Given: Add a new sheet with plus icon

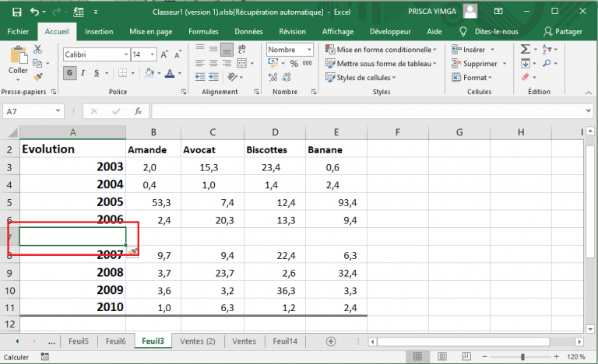Looking at the screenshot, I should point(330,341).
